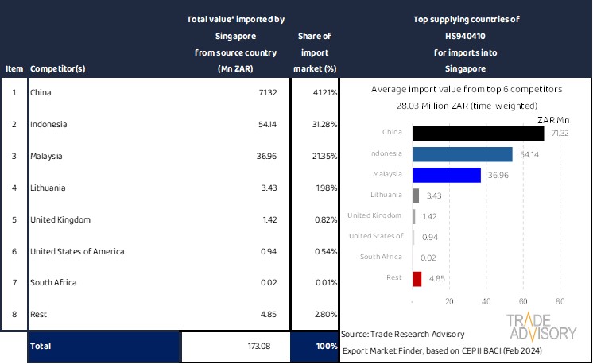
Task: Click the black China bar in chart
Action: pos(479,133)
